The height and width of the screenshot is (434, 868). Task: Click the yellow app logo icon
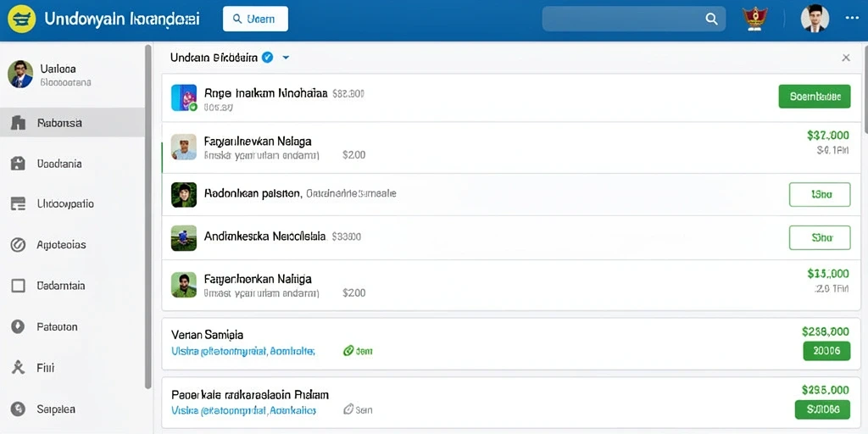click(x=21, y=19)
